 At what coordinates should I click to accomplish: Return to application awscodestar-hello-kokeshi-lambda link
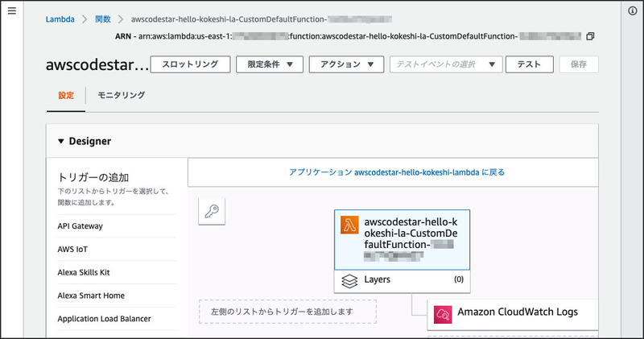[x=397, y=172]
